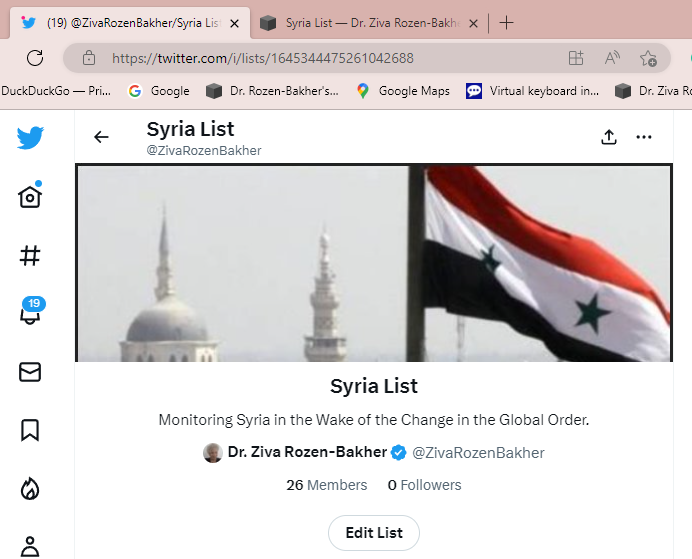Open the DuckDuckGo bookmark
The image size is (692, 559).
(x=56, y=91)
